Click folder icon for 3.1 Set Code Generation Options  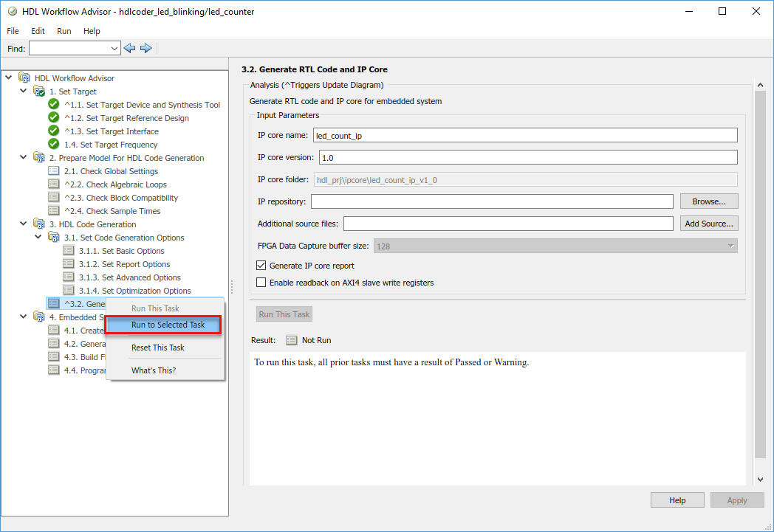pos(54,237)
